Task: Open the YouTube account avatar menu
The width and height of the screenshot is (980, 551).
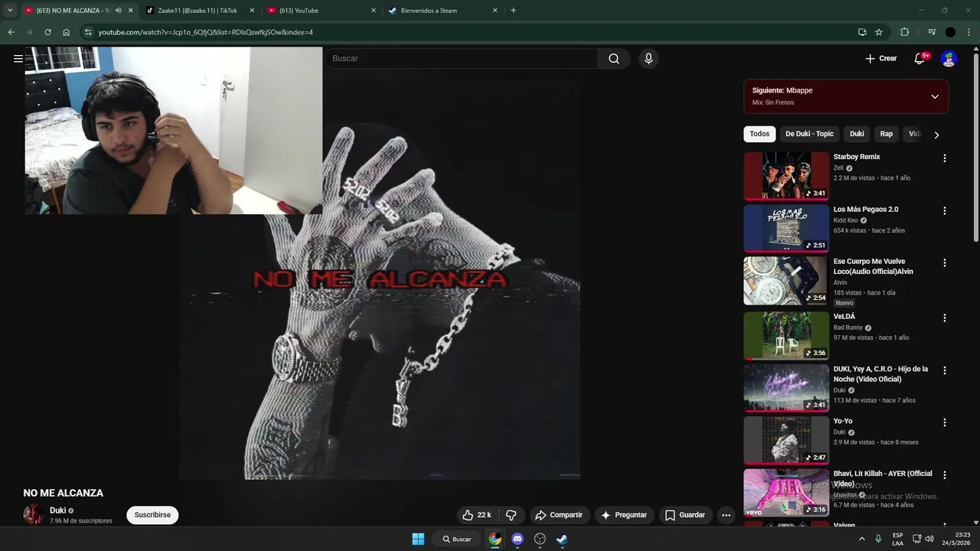Action: point(949,59)
